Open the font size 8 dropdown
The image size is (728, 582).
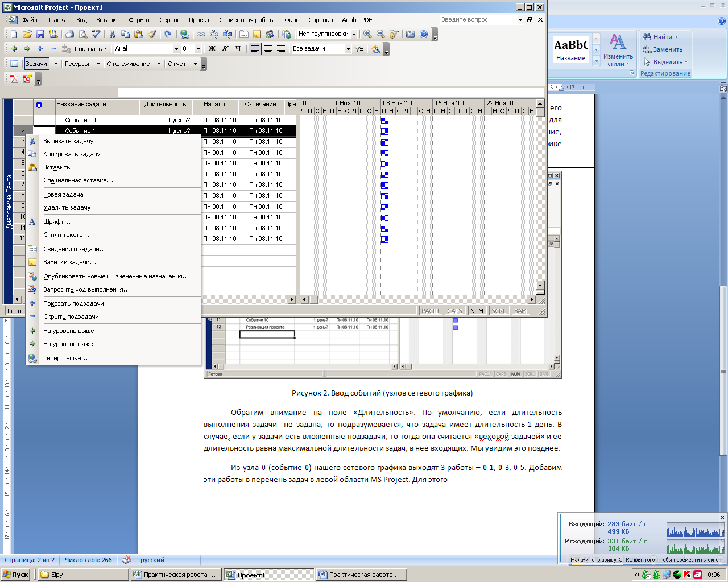(198, 49)
